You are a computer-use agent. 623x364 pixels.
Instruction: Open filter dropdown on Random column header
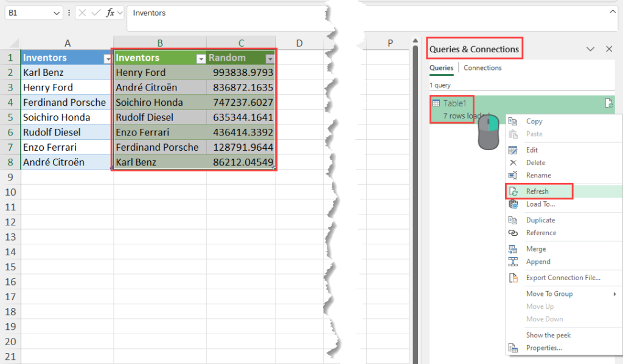pyautogui.click(x=270, y=58)
